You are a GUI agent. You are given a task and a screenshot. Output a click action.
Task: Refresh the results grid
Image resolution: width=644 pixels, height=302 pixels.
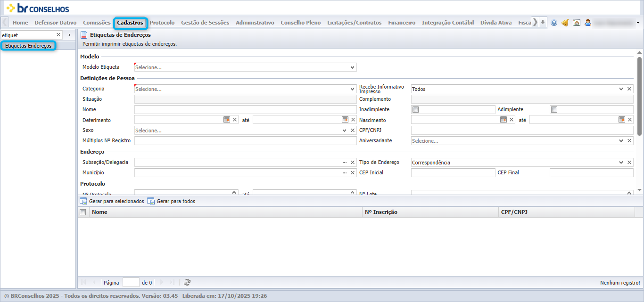coord(187,282)
